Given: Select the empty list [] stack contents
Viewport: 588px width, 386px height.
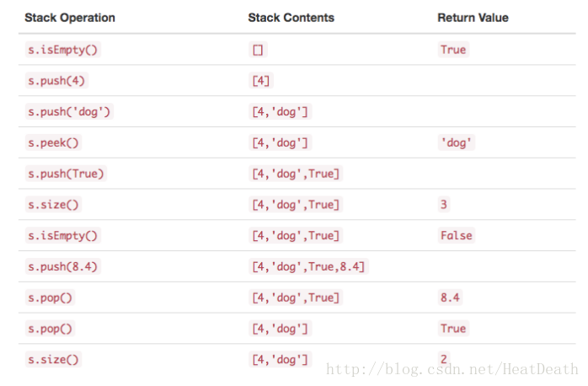Looking at the screenshot, I should point(258,50).
